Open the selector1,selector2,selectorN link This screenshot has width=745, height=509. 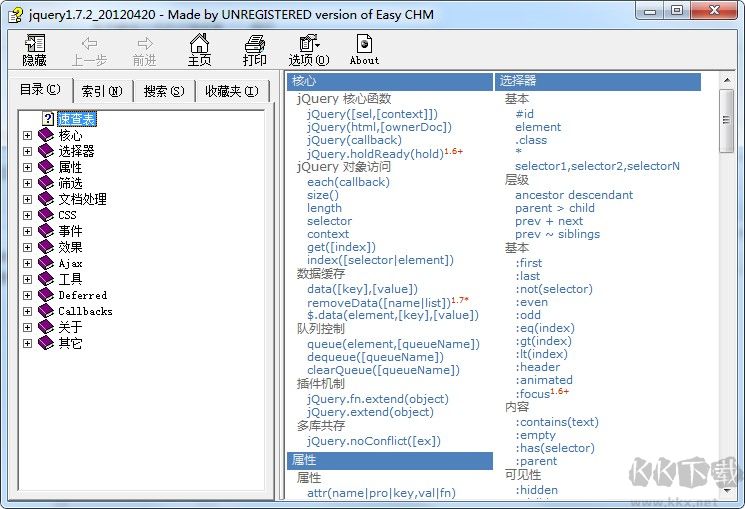(x=597, y=166)
